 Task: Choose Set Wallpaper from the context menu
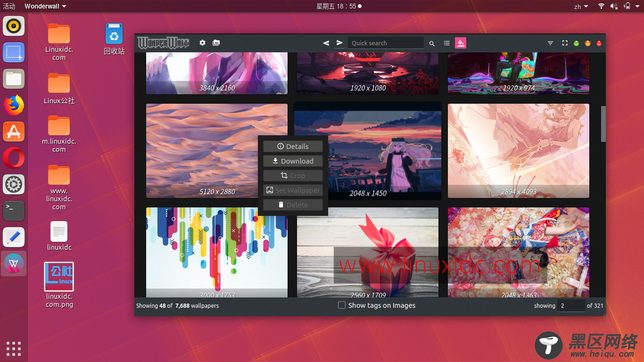pyautogui.click(x=293, y=190)
